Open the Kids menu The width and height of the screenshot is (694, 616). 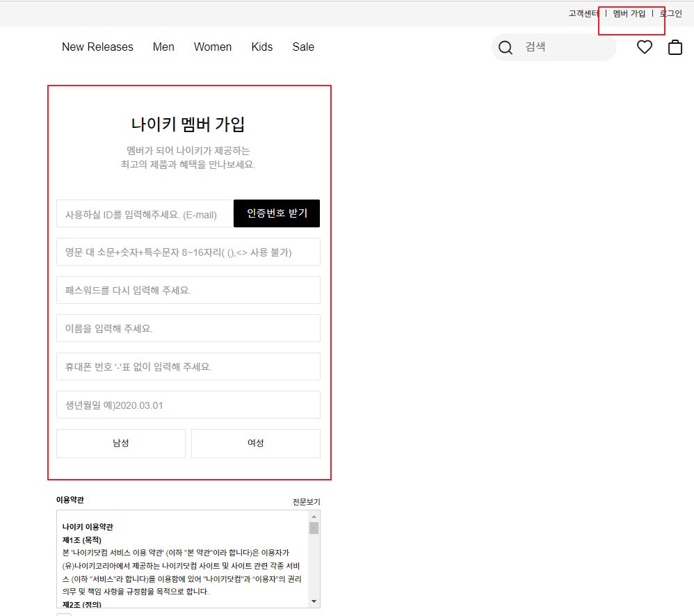tap(262, 47)
